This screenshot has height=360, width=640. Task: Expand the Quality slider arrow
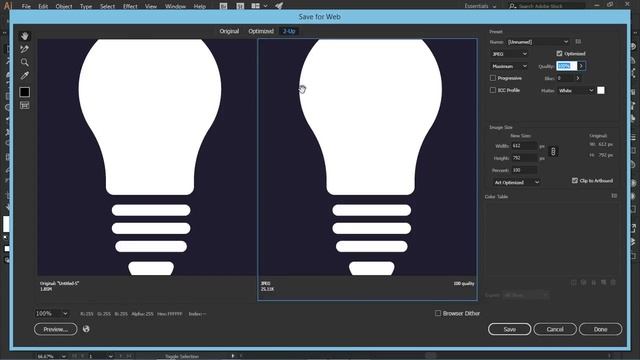click(581, 66)
